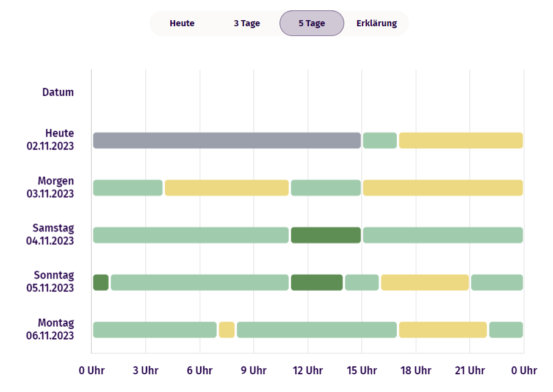Click the Montag 06.11.2023 row label
The image size is (553, 392).
(x=53, y=329)
